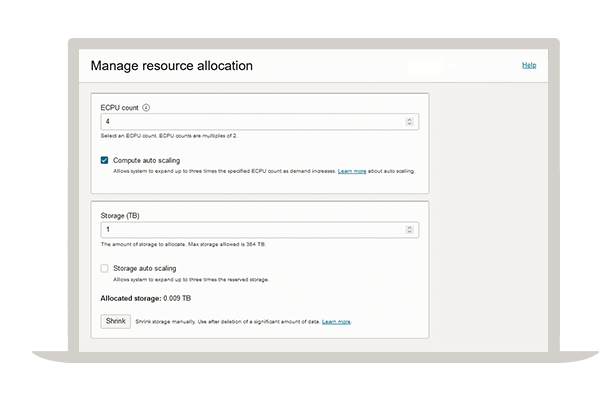Viewport: 600px width, 400px height.
Task: Open Learn more about auto scaling link
Action: click(x=351, y=172)
